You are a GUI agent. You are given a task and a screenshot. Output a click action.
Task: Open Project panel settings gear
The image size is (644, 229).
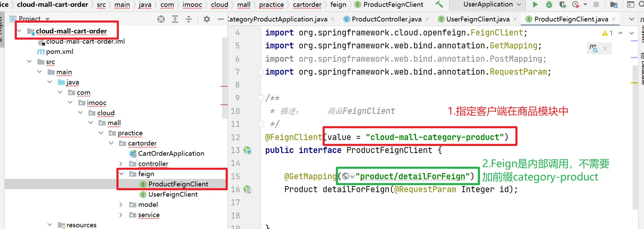coord(206,19)
